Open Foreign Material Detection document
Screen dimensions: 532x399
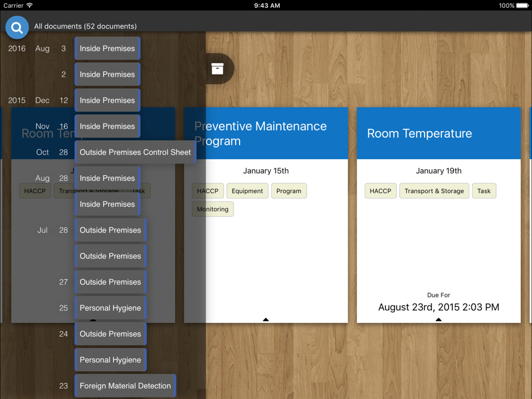(x=125, y=386)
